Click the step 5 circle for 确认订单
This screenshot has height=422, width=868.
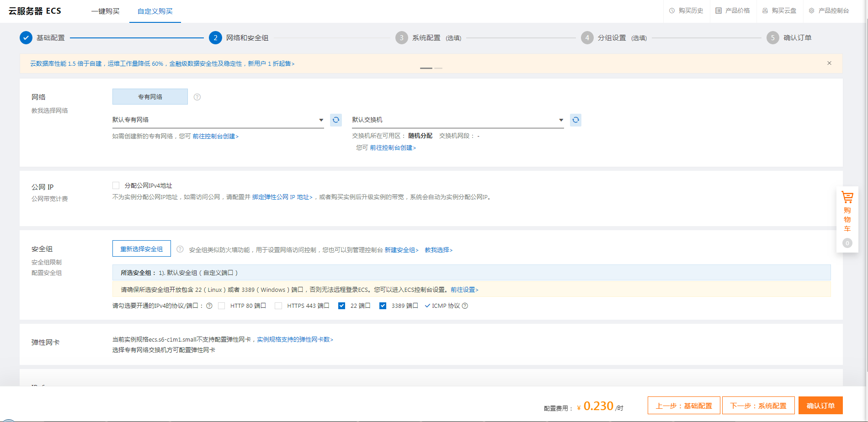pyautogui.click(x=772, y=37)
